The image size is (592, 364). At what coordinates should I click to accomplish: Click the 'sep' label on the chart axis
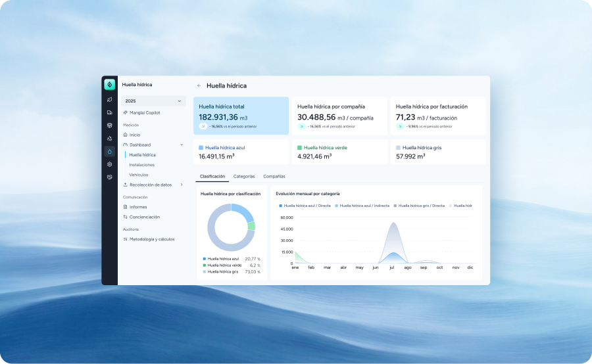pos(424,267)
